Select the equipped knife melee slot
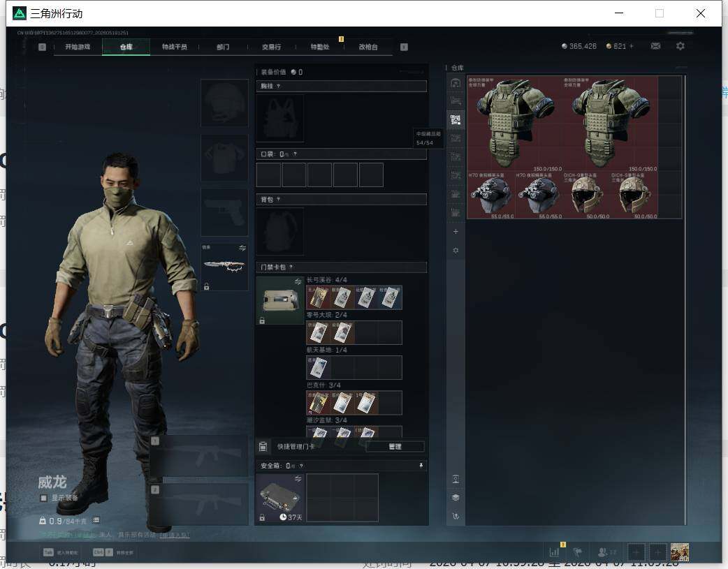 click(x=224, y=267)
